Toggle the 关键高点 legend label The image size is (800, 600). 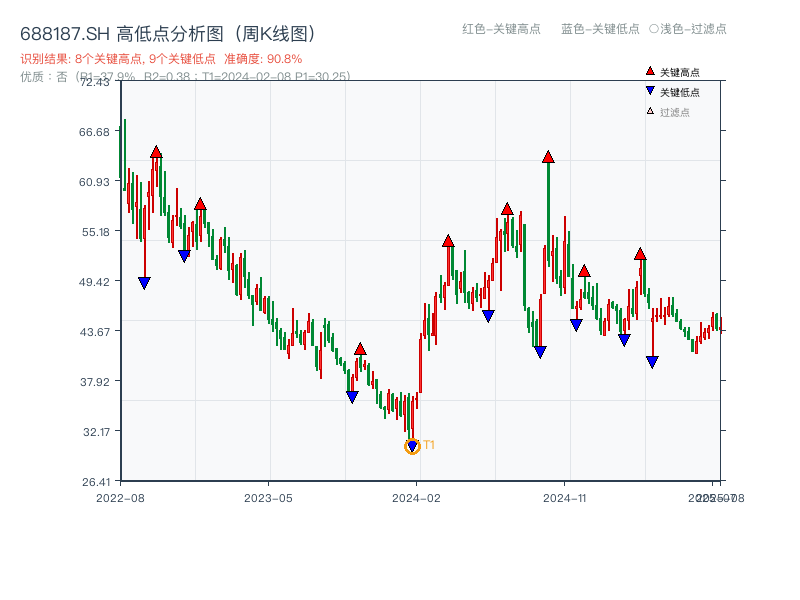(680, 72)
